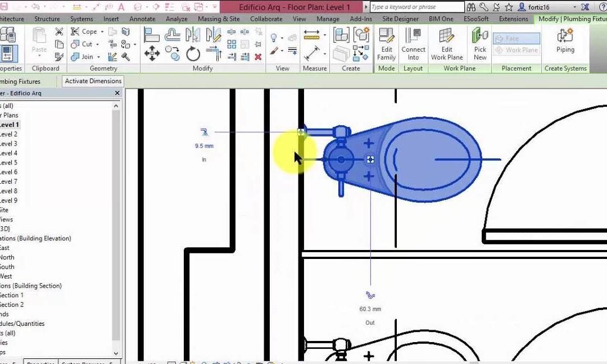607x364 pixels.
Task: Toggle the Face placement option
Action: [x=517, y=38]
